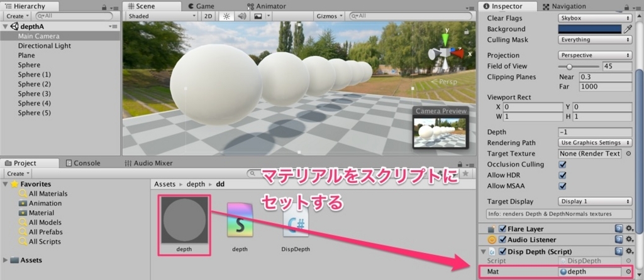
Task: Select Directional Light in Hierarchy
Action: tap(45, 46)
